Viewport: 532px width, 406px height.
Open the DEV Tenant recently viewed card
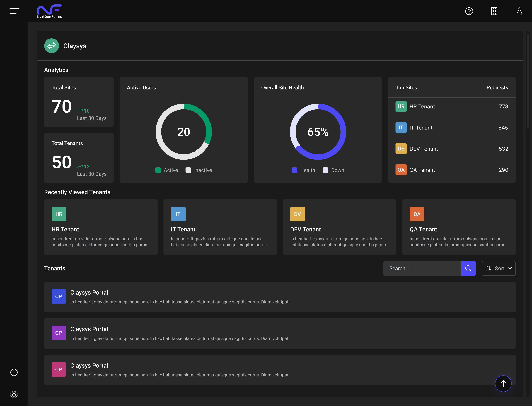click(x=339, y=227)
